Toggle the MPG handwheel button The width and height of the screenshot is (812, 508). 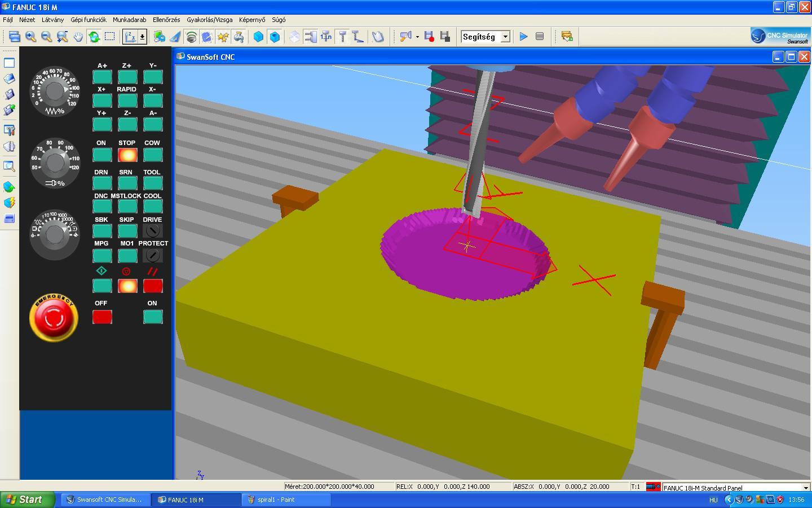102,256
